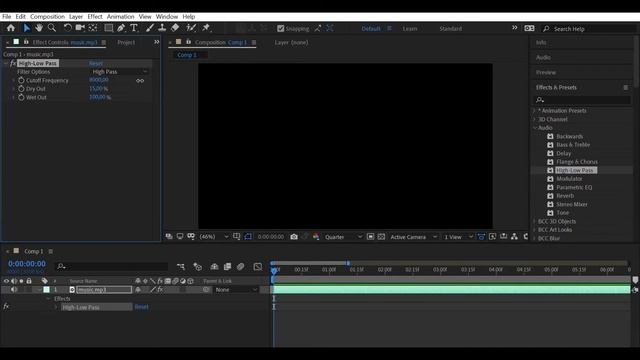Viewport: 640px width, 360px height.
Task: Select the Clone Stamp tool
Action: click(162, 28)
